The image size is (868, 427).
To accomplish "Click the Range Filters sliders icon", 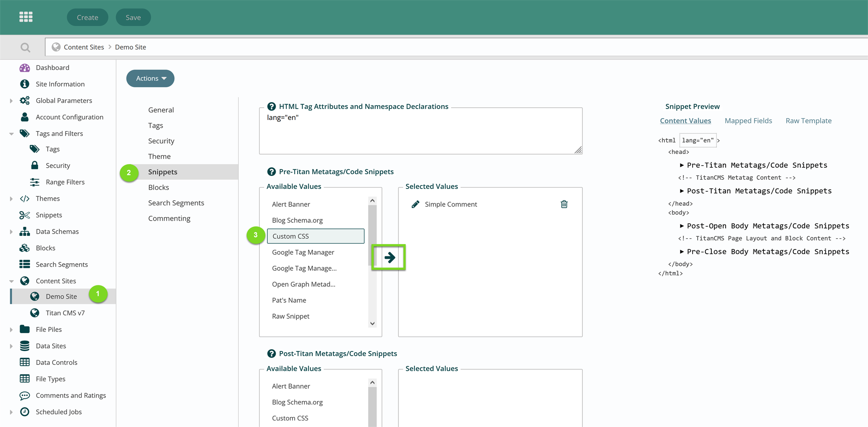I will [35, 182].
